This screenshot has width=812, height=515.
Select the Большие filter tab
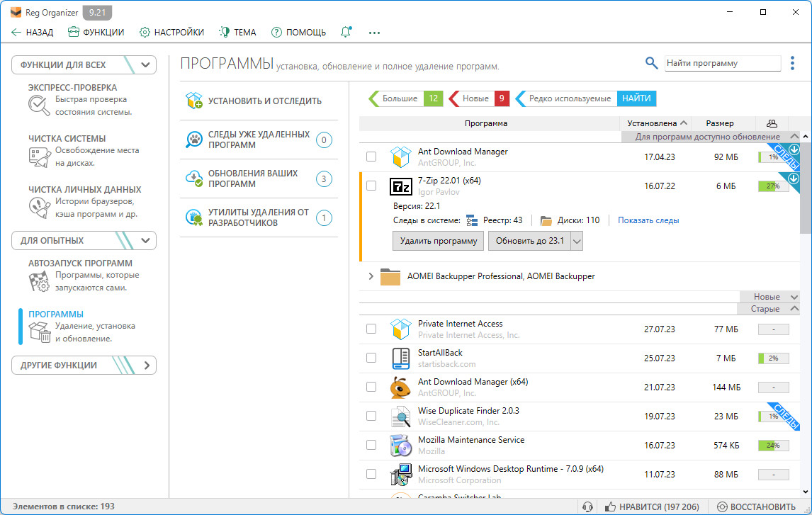click(406, 98)
